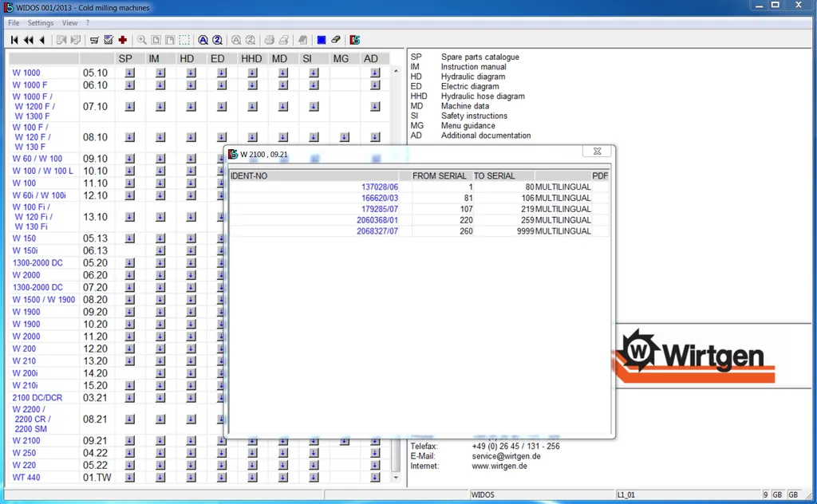This screenshot has width=817, height=504.
Task: Open hydraulic diagram for W 200i 14.20
Action: (x=191, y=373)
